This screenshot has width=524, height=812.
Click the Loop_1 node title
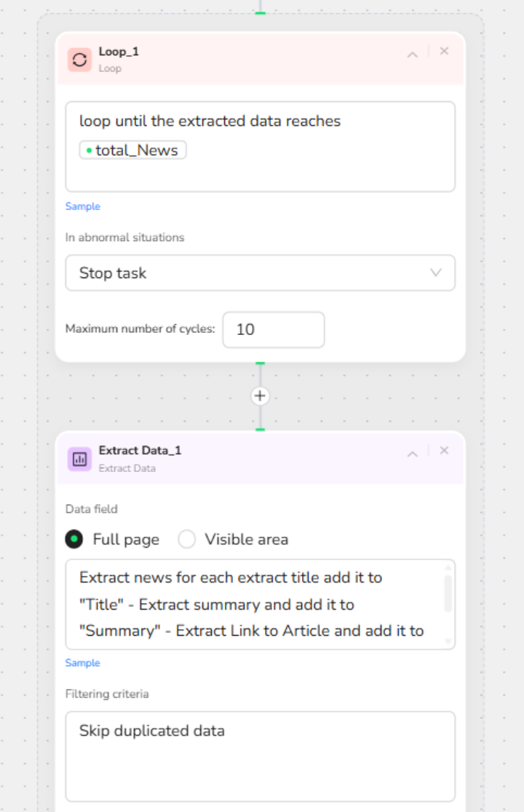[x=119, y=52]
